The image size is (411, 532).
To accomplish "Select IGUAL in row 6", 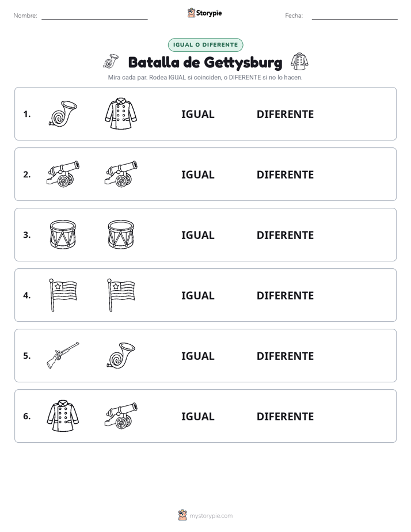I will click(x=197, y=416).
